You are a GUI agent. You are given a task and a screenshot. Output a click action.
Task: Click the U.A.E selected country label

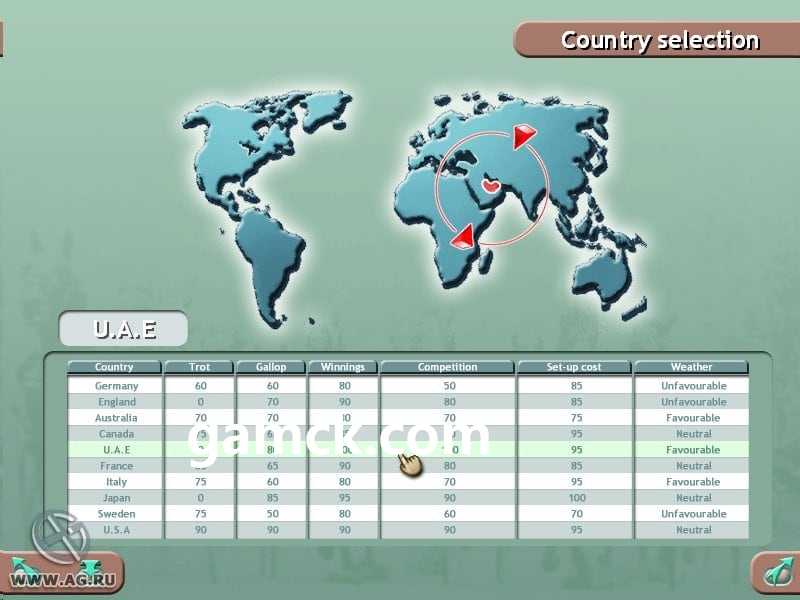122,329
